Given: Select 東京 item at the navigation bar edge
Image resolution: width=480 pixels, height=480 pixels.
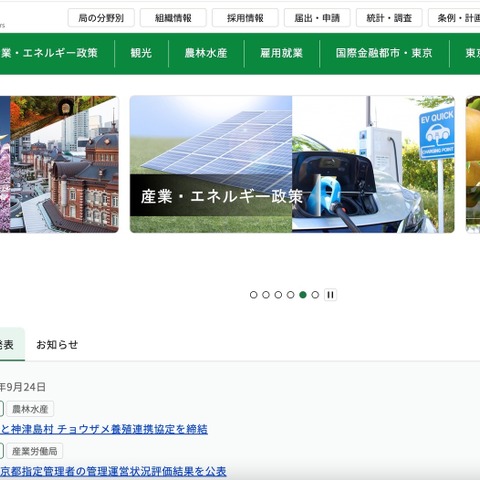Looking at the screenshot, I should [x=473, y=53].
